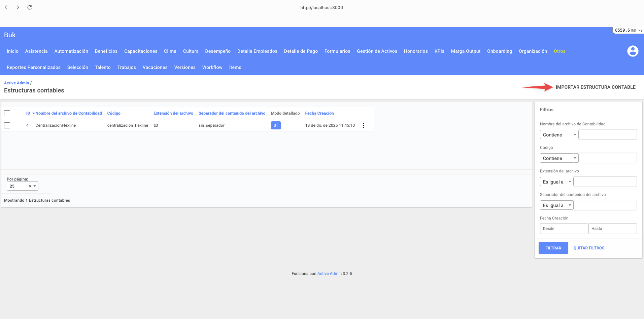
Task: Open the user profile avatar menu
Action: click(x=633, y=51)
